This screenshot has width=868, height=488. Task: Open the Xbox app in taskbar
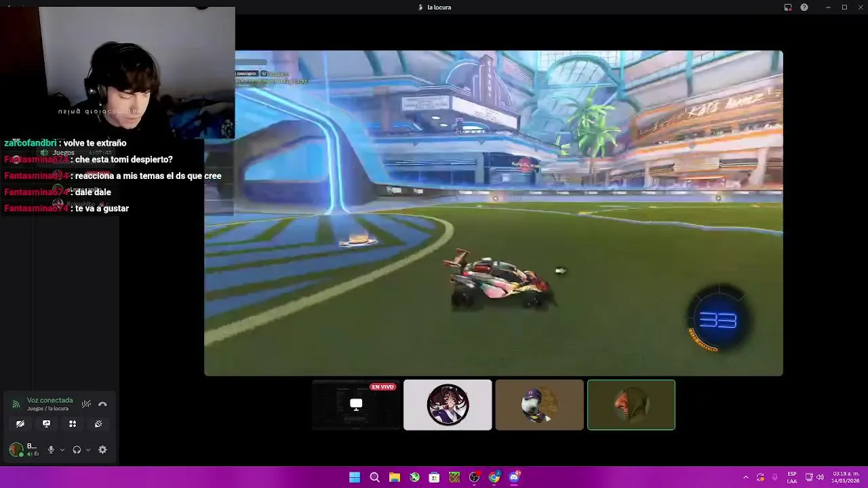[414, 477]
